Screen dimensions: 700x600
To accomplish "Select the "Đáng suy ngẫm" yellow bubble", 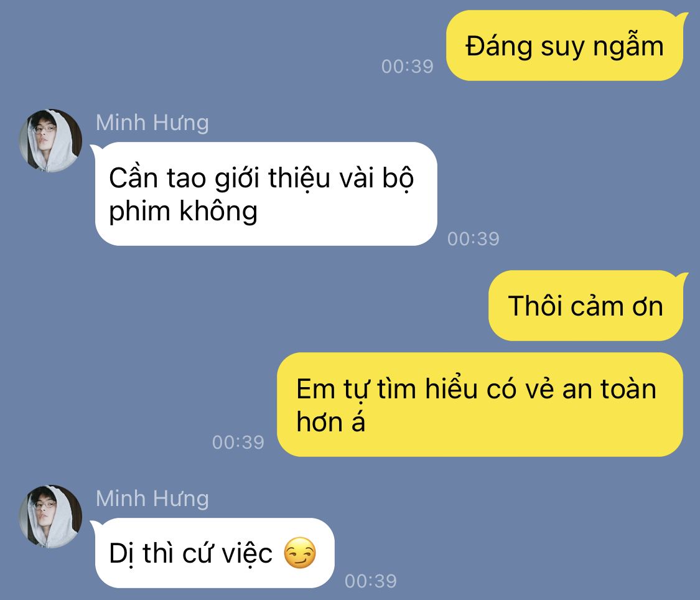I will [565, 46].
